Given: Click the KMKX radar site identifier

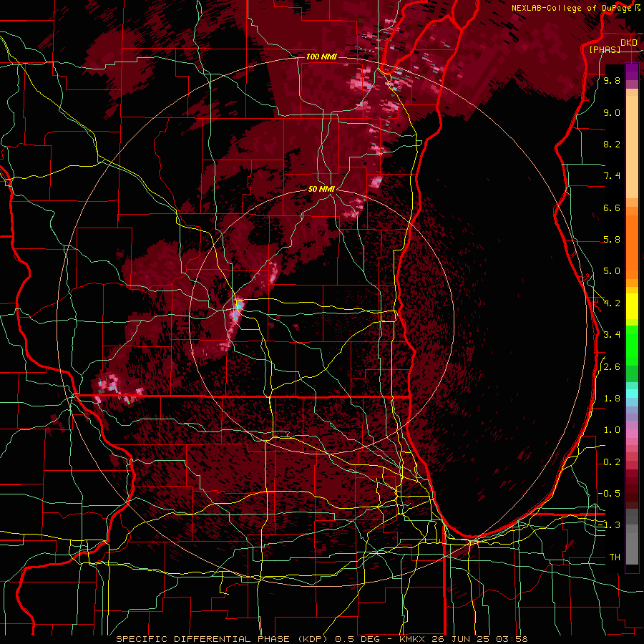Looking at the screenshot, I should [x=413, y=639].
